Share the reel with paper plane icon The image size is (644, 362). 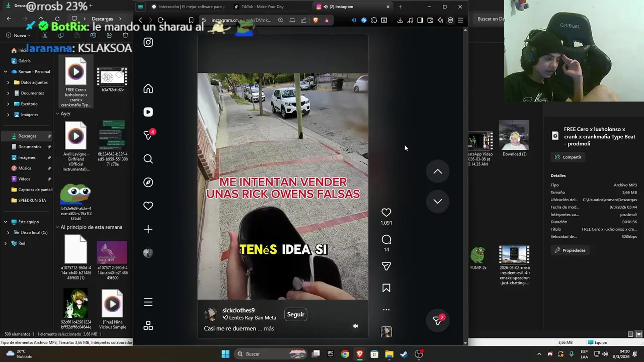click(x=386, y=266)
